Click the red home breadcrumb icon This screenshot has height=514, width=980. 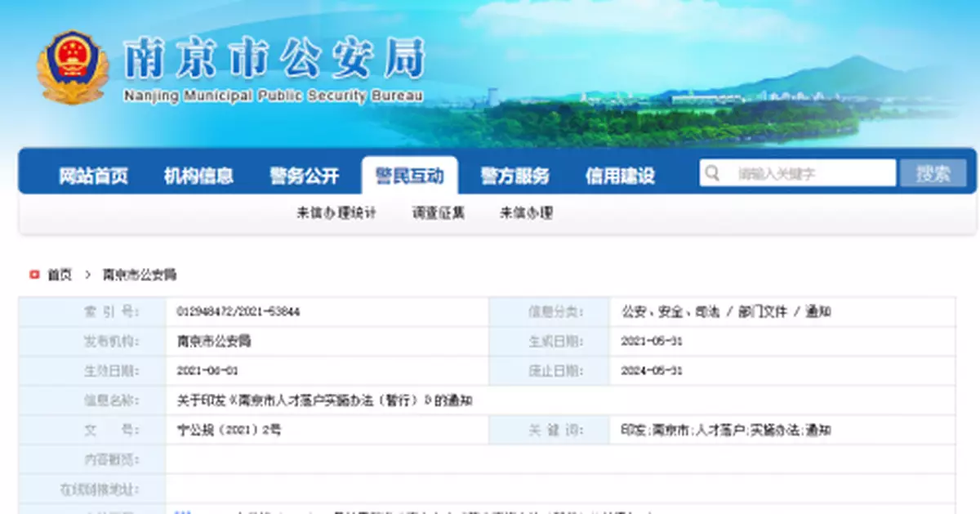click(34, 275)
